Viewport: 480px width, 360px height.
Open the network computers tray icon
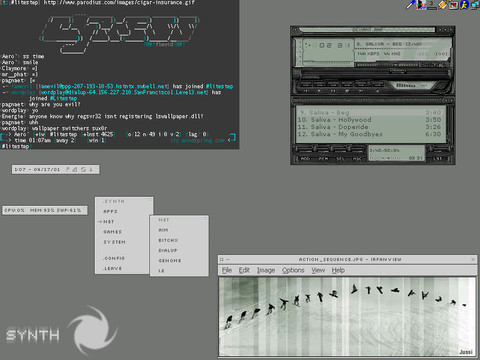click(475, 5)
